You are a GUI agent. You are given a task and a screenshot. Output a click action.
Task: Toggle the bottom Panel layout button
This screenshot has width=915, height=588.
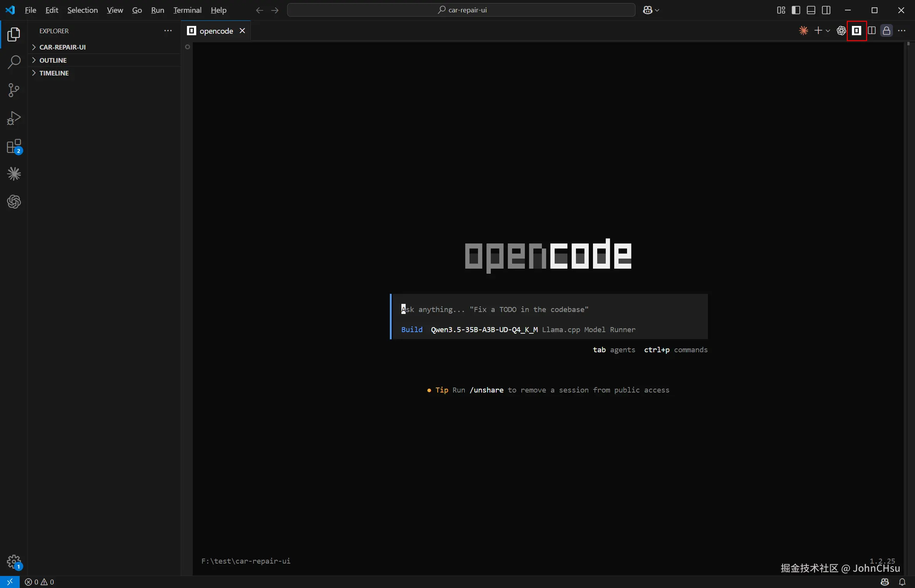811,10
